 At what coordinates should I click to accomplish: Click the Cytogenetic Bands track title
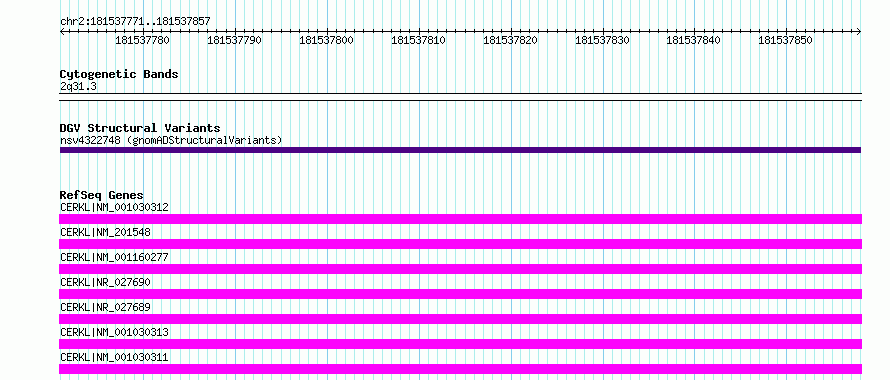point(119,74)
